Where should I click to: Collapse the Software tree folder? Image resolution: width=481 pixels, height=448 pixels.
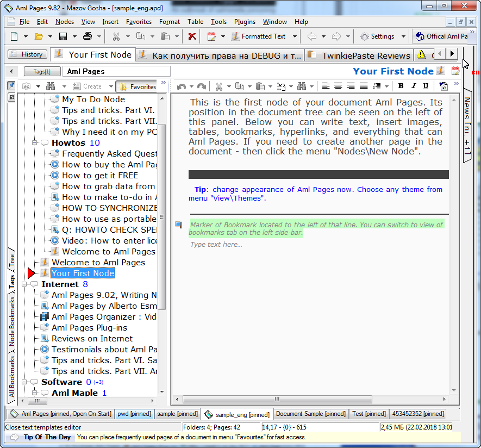pyautogui.click(x=24, y=382)
